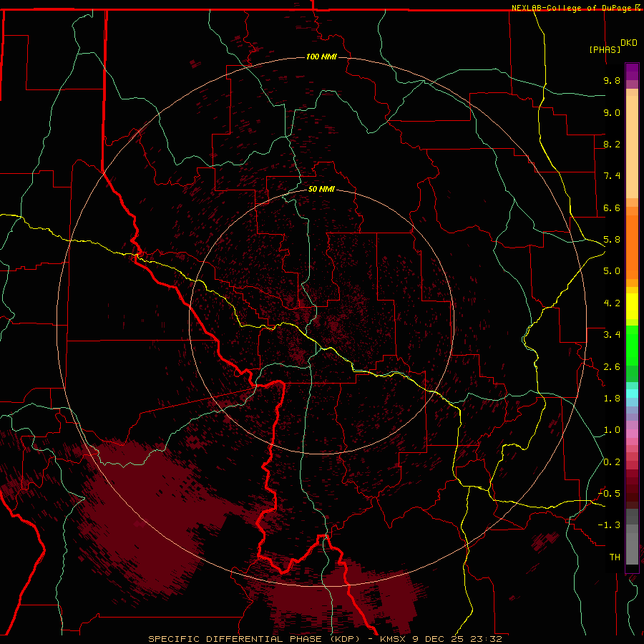The height and width of the screenshot is (644, 644).
Task: Click the 5.8 scale value
Action: tap(612, 240)
